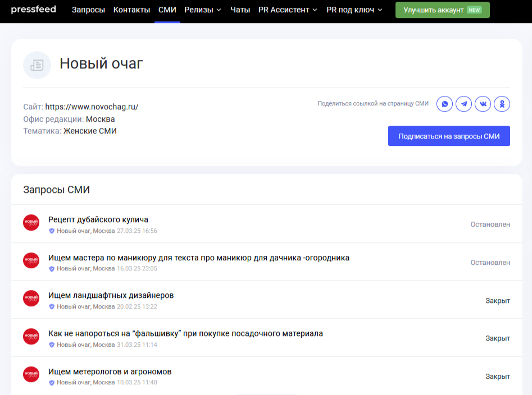The width and height of the screenshot is (532, 395).
Task: Open the novochag.ru website link
Action: point(92,107)
